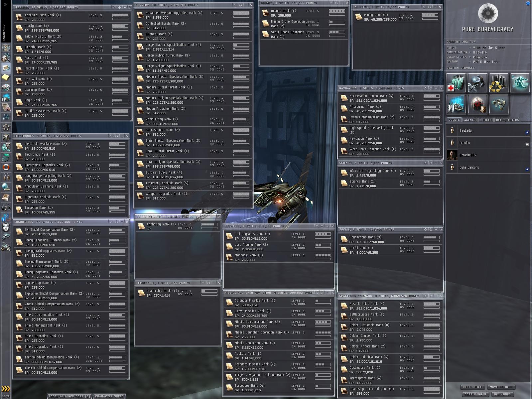Image resolution: width=532 pixels, height=399 pixels.
Task: Collapse the Science skills window
Action: tap(436, 163)
